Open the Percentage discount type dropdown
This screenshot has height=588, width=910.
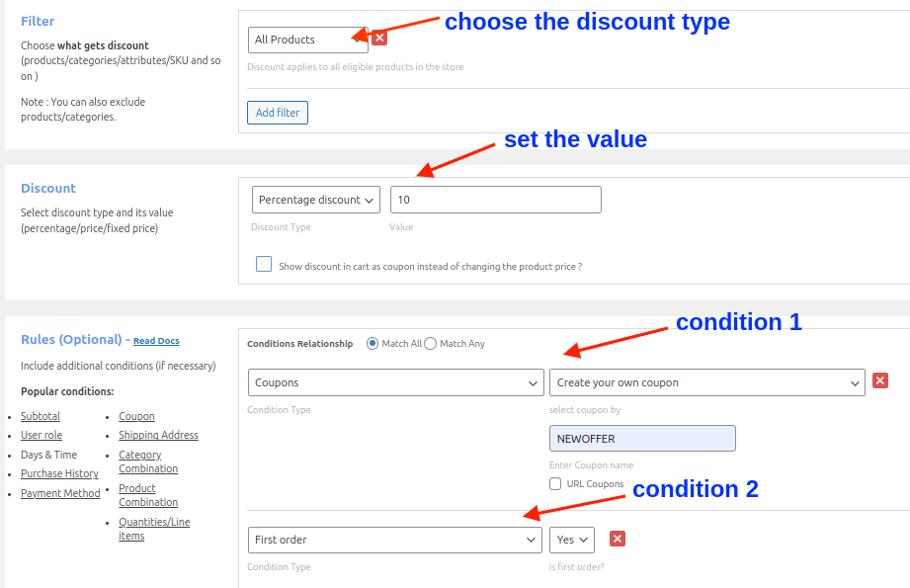tap(315, 199)
